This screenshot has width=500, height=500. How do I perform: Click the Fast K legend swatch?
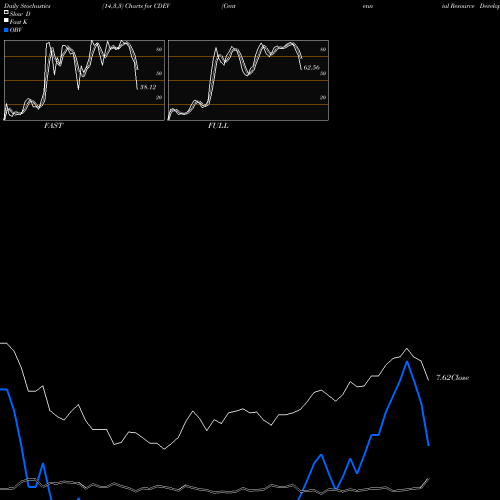click(6, 20)
